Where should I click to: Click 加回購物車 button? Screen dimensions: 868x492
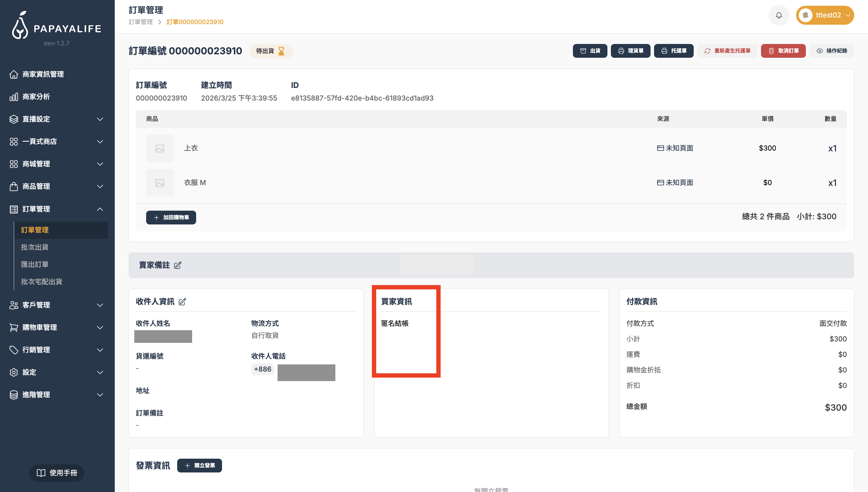pos(171,218)
